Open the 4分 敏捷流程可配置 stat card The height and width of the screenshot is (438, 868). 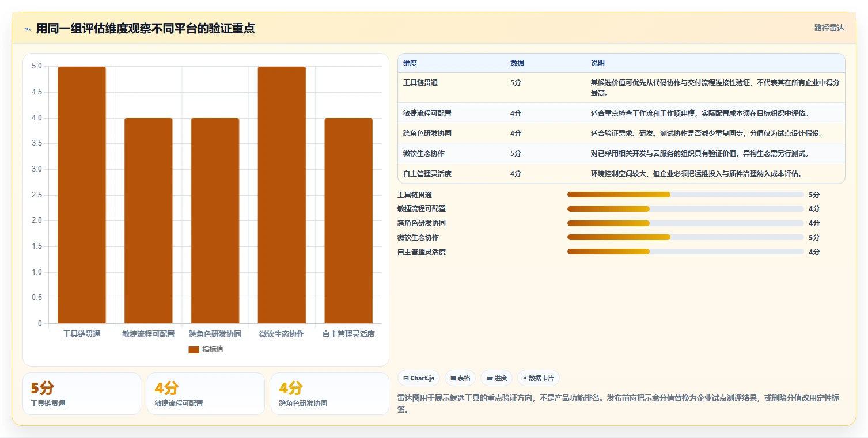206,394
